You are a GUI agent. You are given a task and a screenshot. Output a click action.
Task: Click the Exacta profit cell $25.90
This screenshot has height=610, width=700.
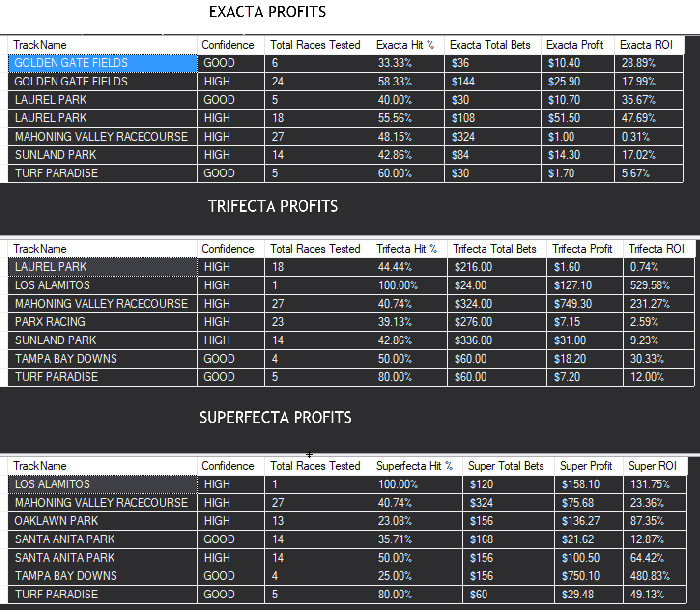[x=577, y=82]
